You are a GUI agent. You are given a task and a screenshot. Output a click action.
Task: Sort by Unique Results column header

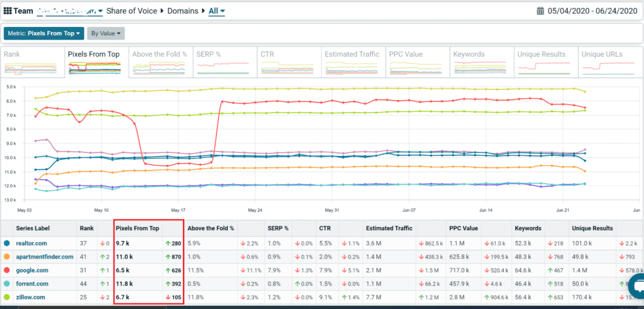click(x=592, y=228)
